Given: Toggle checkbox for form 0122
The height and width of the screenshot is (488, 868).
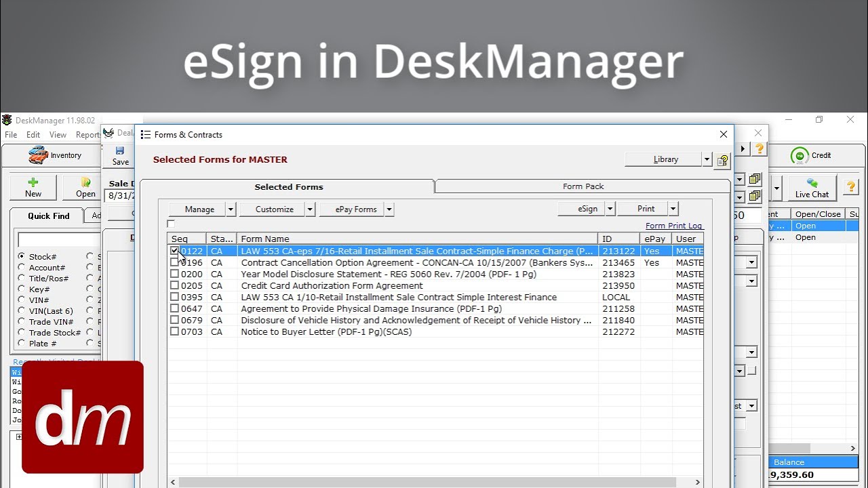Looking at the screenshot, I should point(174,251).
